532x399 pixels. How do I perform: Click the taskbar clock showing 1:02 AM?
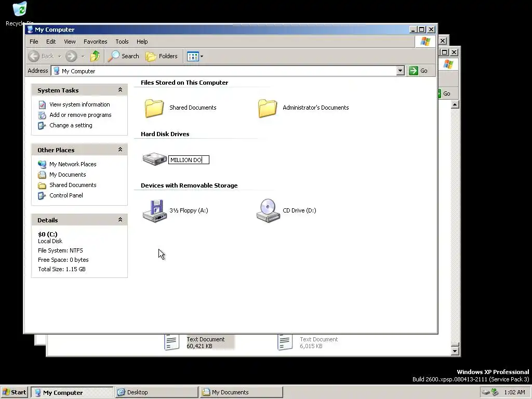tap(514, 393)
